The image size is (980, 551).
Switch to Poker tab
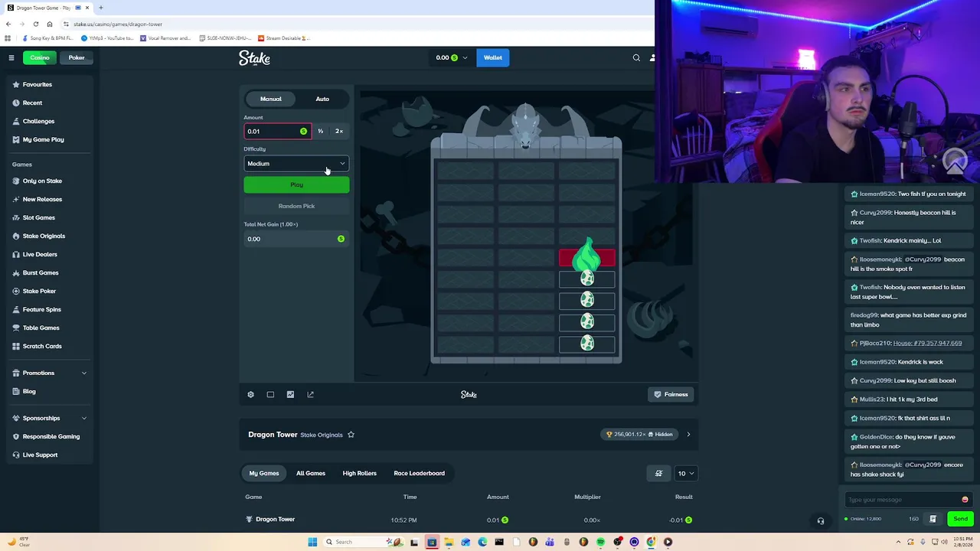click(x=77, y=57)
